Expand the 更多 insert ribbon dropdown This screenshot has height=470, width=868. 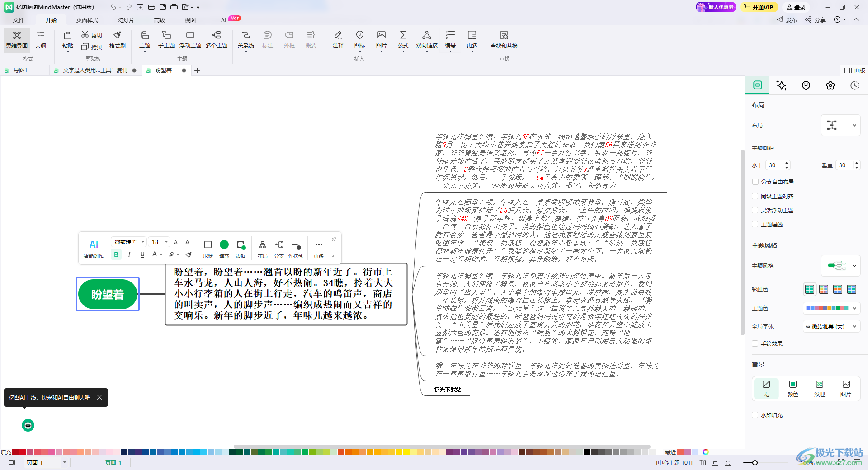pyautogui.click(x=472, y=52)
